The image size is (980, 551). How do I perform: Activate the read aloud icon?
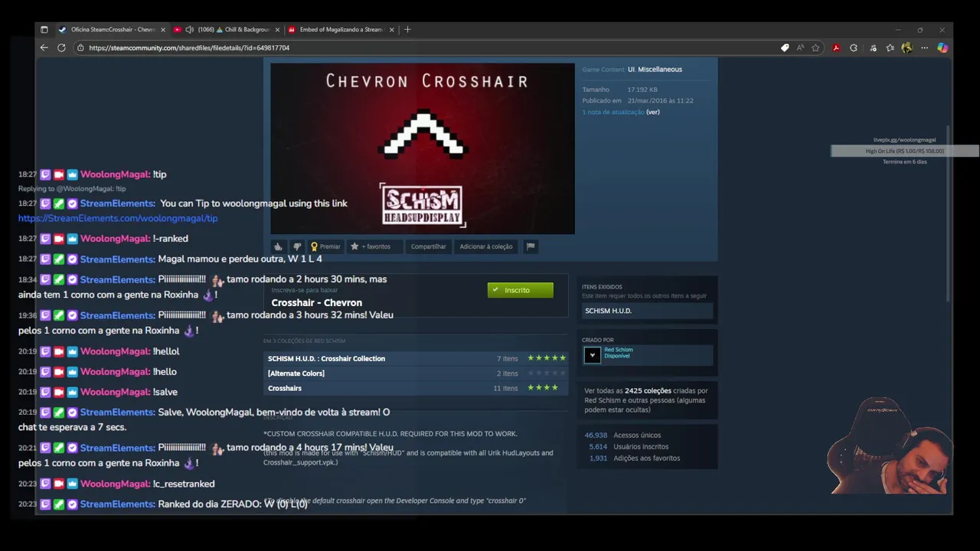pos(800,47)
